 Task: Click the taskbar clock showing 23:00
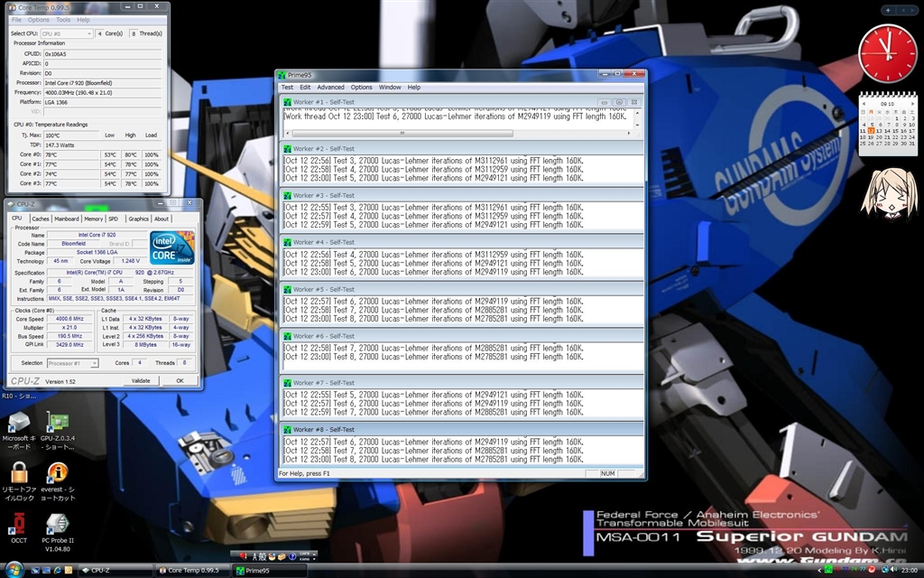tap(910, 570)
